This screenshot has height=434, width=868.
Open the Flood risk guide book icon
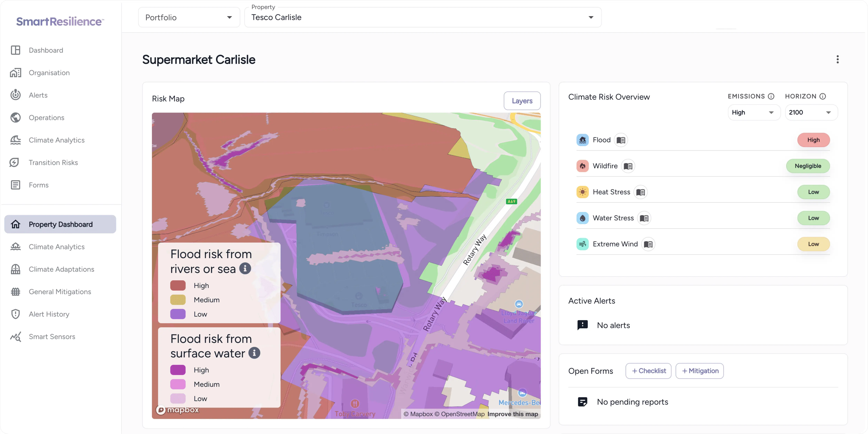point(621,140)
